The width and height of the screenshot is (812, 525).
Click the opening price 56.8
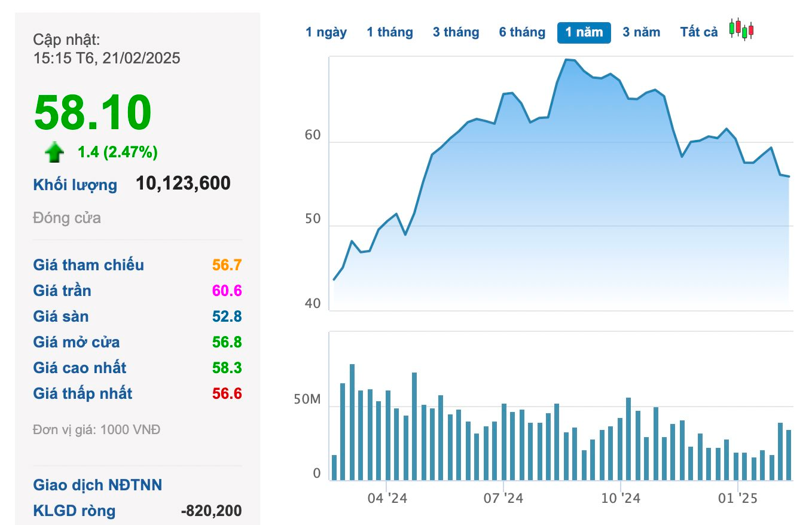(x=227, y=342)
